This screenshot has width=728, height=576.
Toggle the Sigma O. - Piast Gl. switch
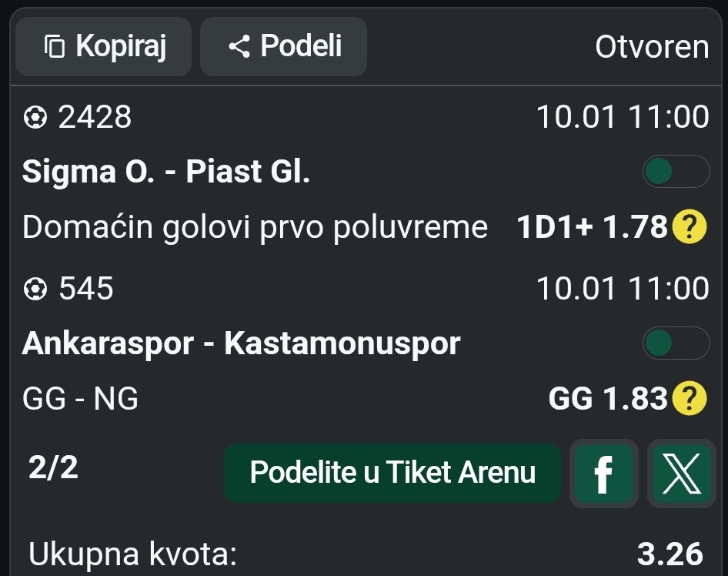(676, 172)
